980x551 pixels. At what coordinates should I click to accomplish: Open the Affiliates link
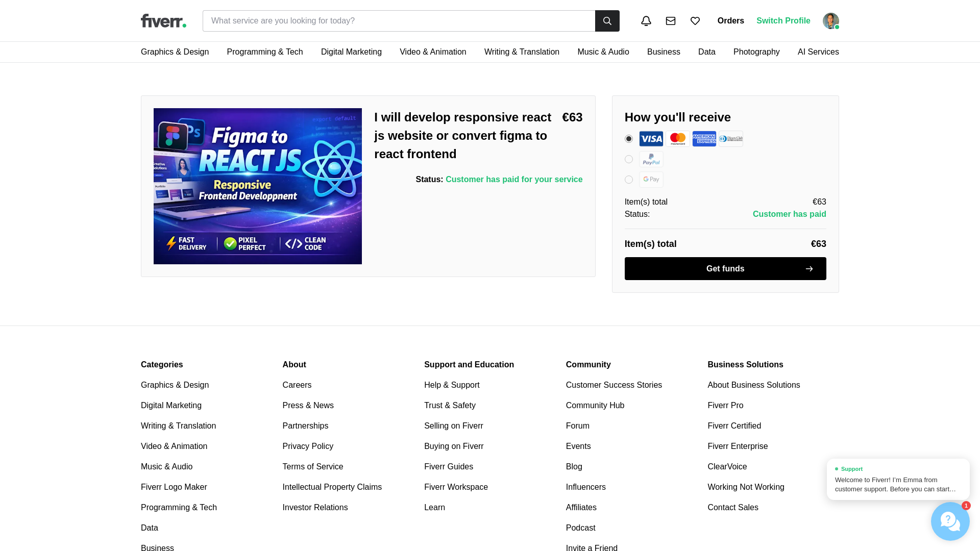point(581,508)
